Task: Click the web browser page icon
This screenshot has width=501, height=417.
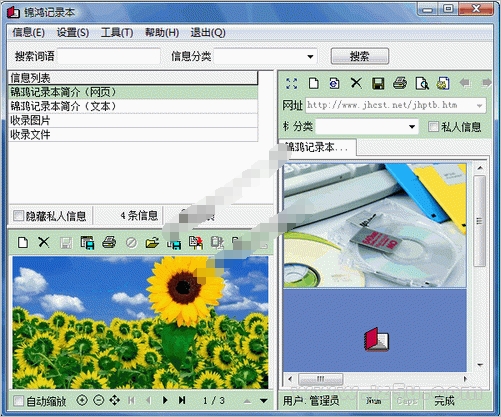Action: pos(334,83)
